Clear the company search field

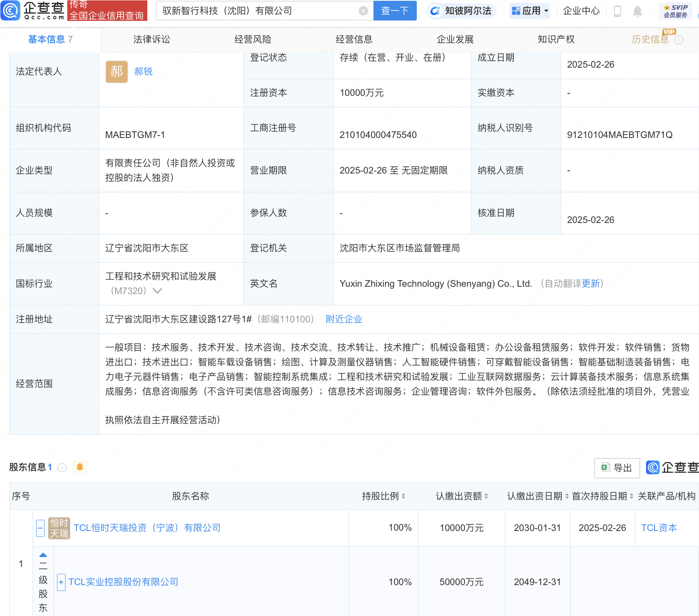(363, 11)
